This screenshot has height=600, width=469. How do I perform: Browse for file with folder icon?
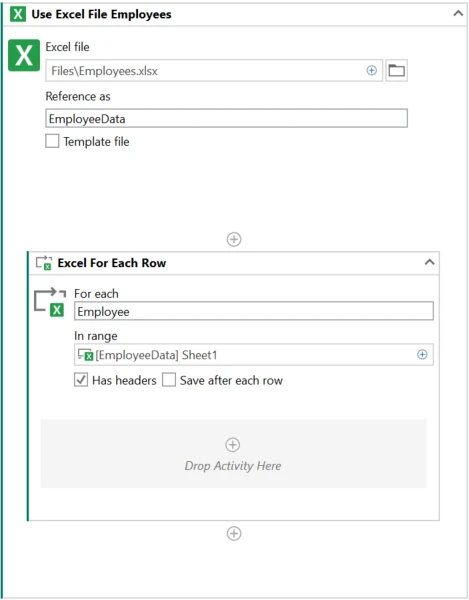[396, 70]
